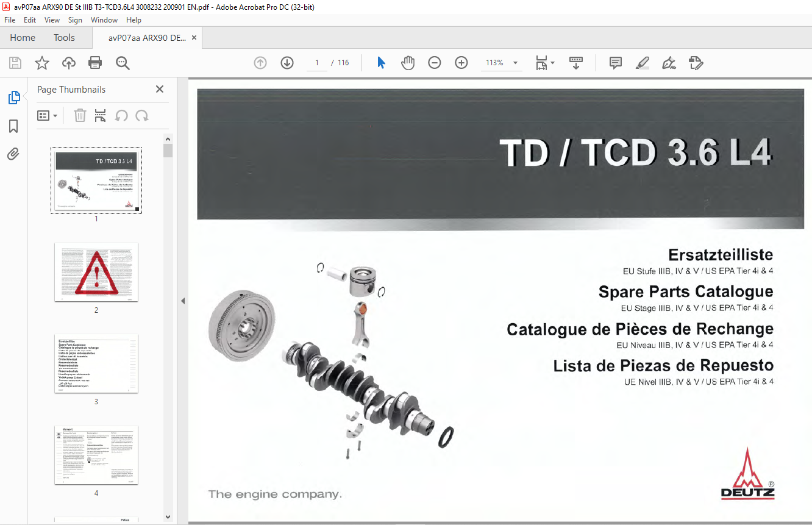Screen dimensions: 812x525
Task: Click thumbnail panel scroll up arrow
Action: click(168, 139)
